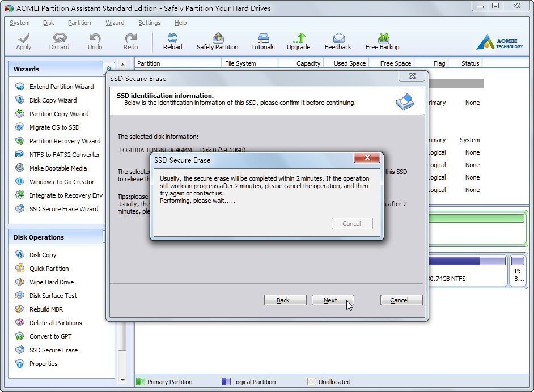The width and height of the screenshot is (534, 392).
Task: Open the Settings menu
Action: click(150, 23)
